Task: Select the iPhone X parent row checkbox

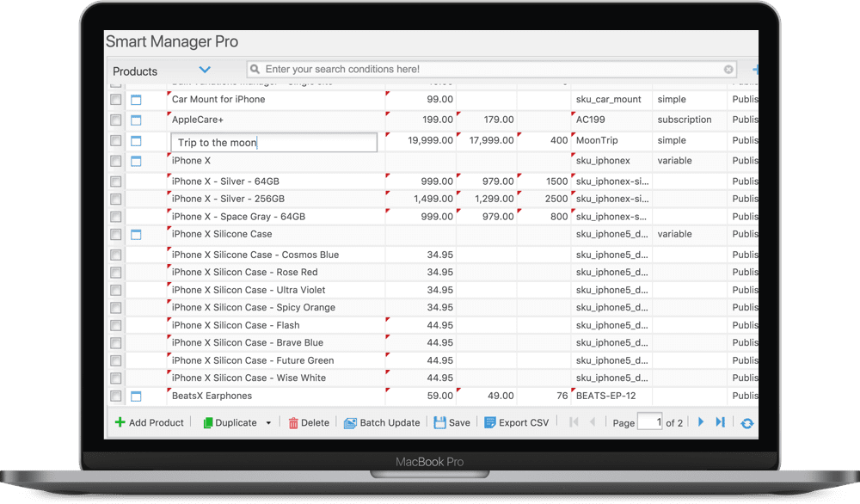Action: coord(116,161)
